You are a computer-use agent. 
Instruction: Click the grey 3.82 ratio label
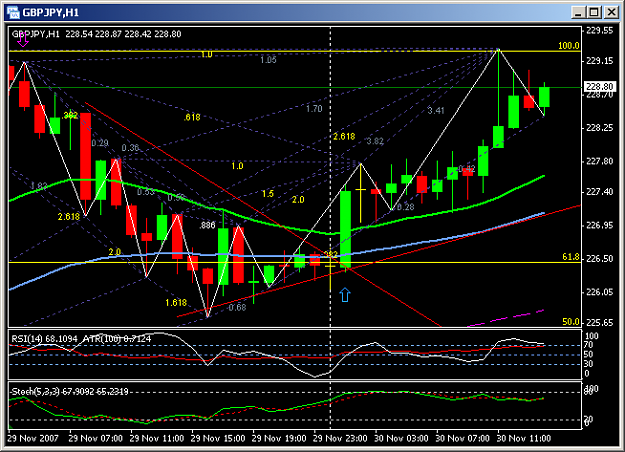click(x=375, y=141)
